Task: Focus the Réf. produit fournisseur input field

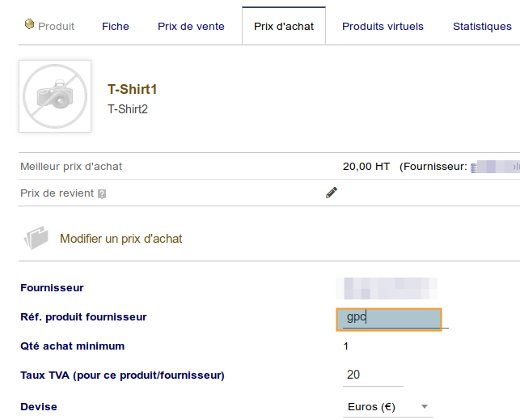Action: (389, 318)
